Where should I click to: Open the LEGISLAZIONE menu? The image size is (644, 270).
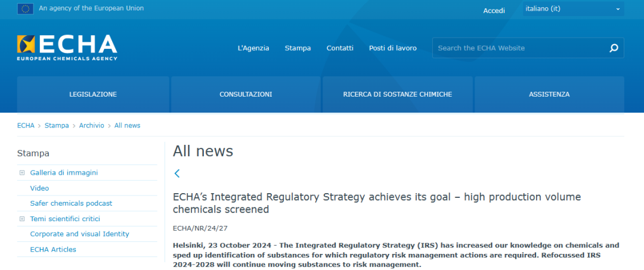coord(93,94)
